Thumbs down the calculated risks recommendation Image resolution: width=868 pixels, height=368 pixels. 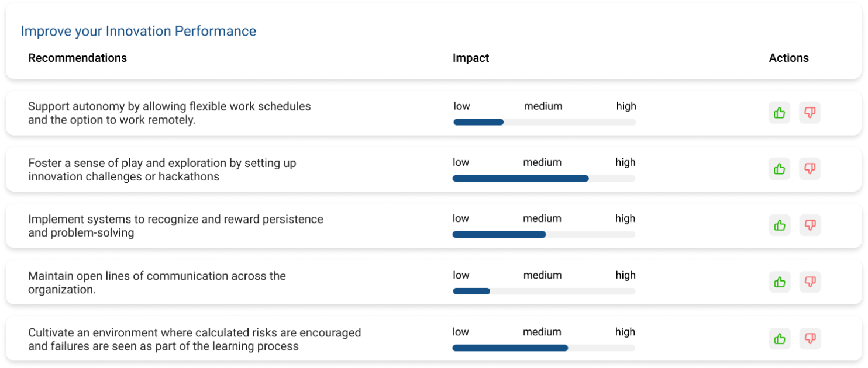(810, 338)
